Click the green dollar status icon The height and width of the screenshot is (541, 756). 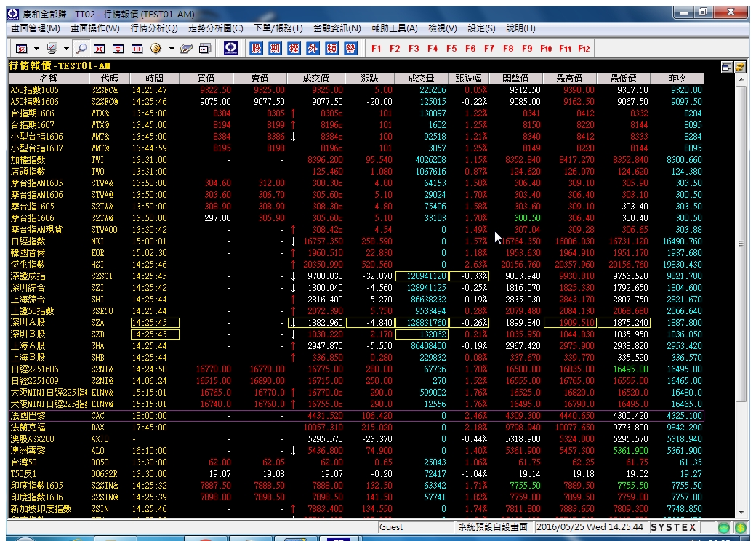(740, 527)
